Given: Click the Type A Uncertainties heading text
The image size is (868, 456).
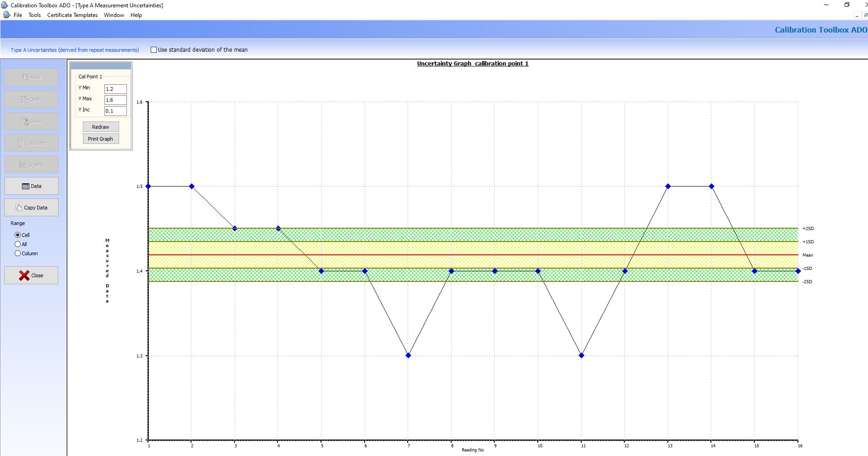Looking at the screenshot, I should 75,50.
